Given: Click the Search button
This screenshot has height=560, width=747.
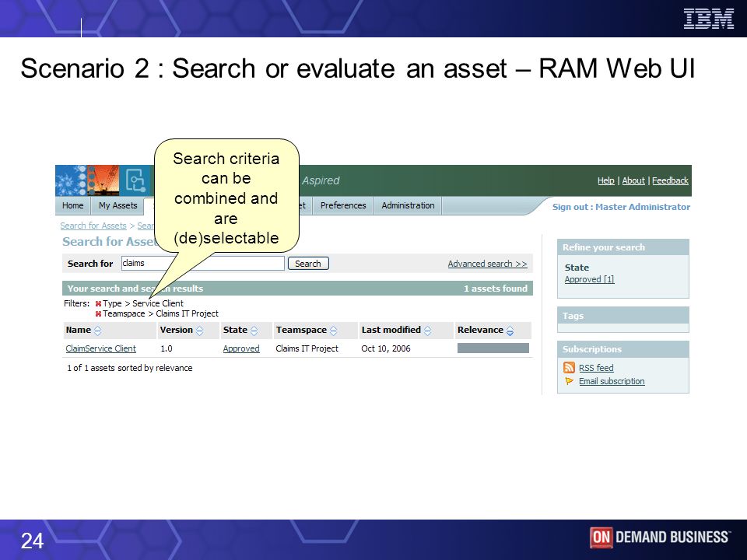Looking at the screenshot, I should click(308, 264).
